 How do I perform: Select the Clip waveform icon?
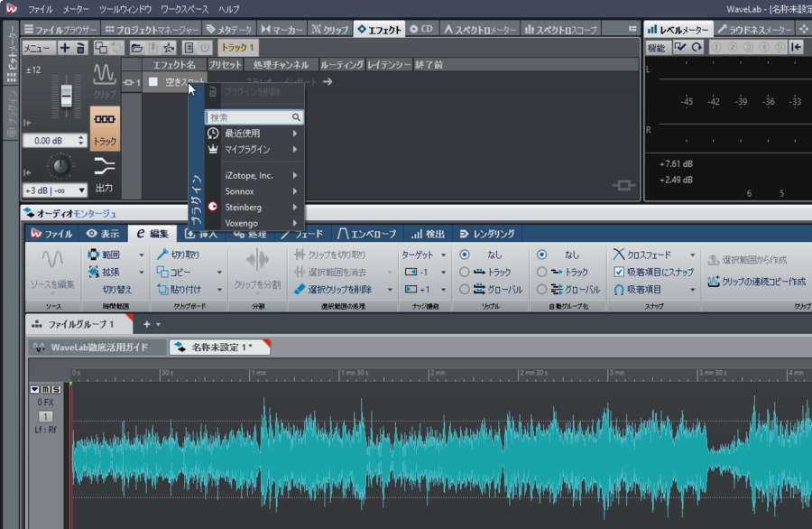104,80
